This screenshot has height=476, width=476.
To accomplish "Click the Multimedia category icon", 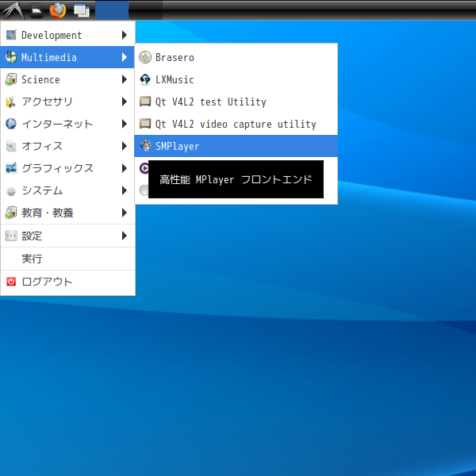I will pyautogui.click(x=11, y=57).
